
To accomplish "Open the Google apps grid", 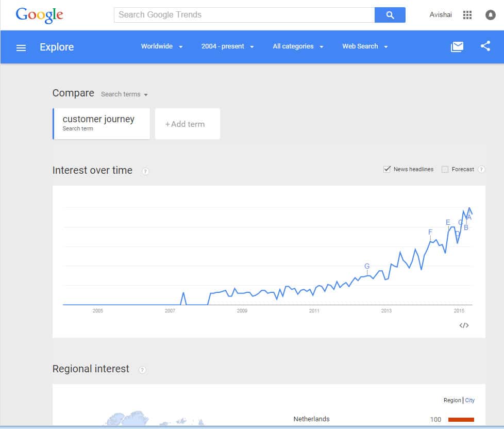I will (x=467, y=15).
